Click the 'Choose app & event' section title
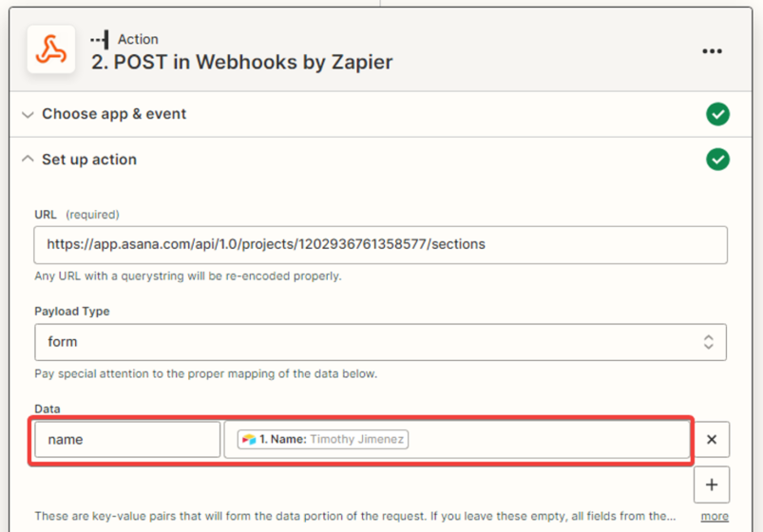The width and height of the screenshot is (763, 532). tap(114, 114)
